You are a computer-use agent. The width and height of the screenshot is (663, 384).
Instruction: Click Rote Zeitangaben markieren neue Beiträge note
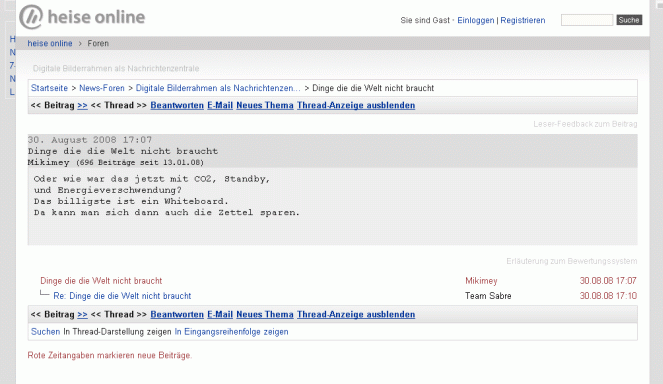[110, 355]
